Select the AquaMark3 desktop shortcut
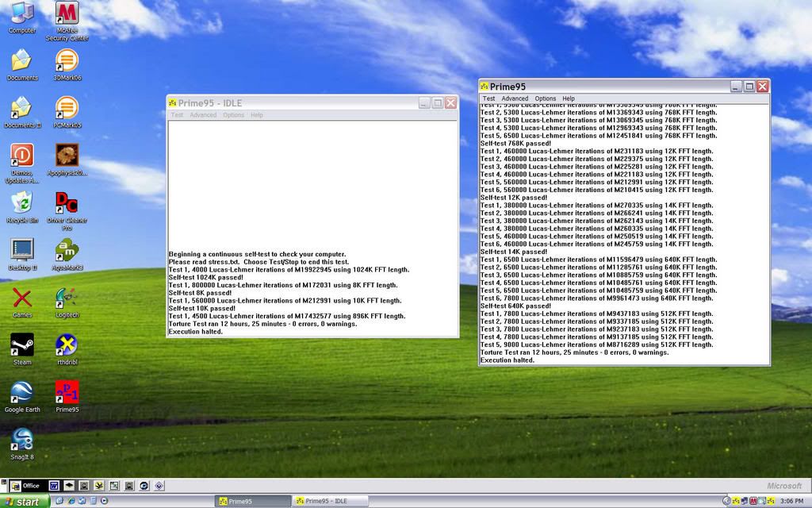The image size is (812, 508). (67, 255)
